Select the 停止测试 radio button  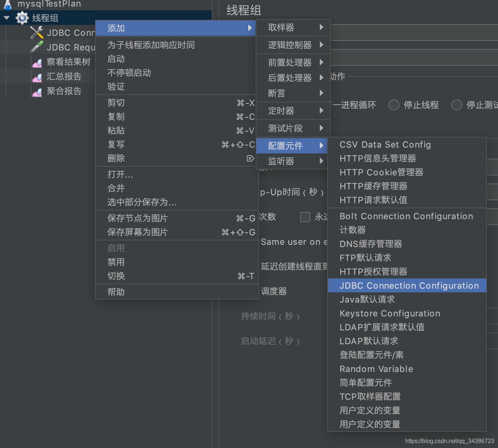tap(457, 105)
